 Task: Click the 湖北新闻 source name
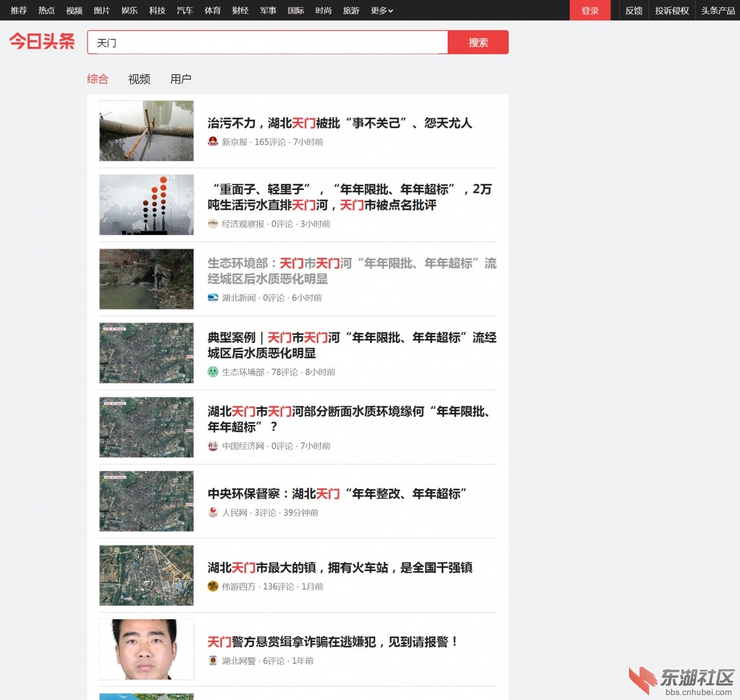pos(239,298)
